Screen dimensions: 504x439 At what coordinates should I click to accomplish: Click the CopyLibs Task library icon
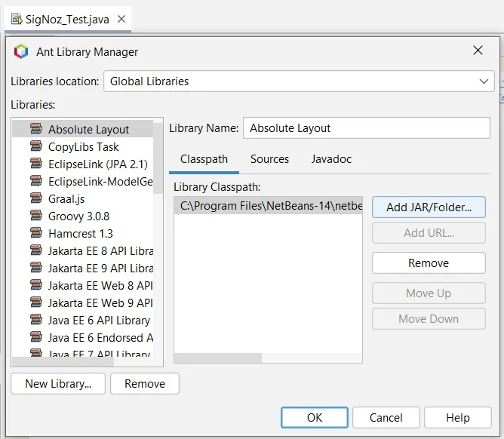(x=36, y=146)
